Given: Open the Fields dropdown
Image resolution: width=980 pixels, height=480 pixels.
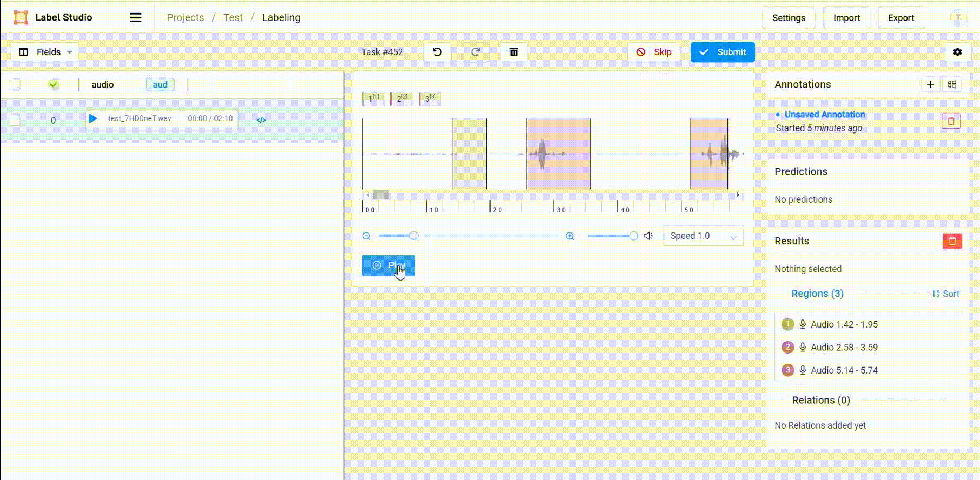Looking at the screenshot, I should coord(45,52).
